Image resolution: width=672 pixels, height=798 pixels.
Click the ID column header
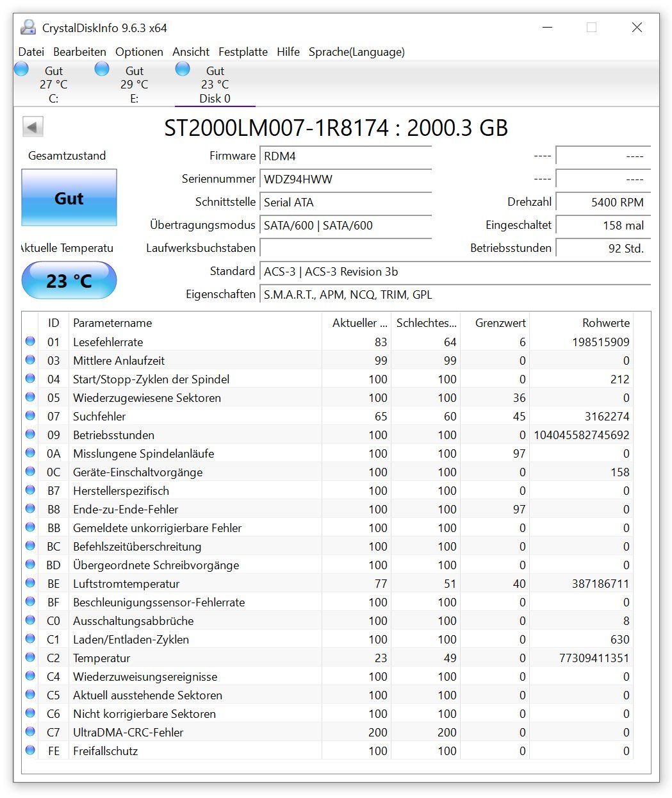tap(53, 323)
